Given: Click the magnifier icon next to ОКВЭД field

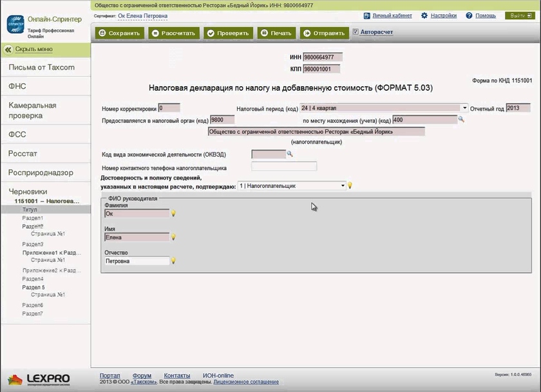Looking at the screenshot, I should pyautogui.click(x=290, y=154).
